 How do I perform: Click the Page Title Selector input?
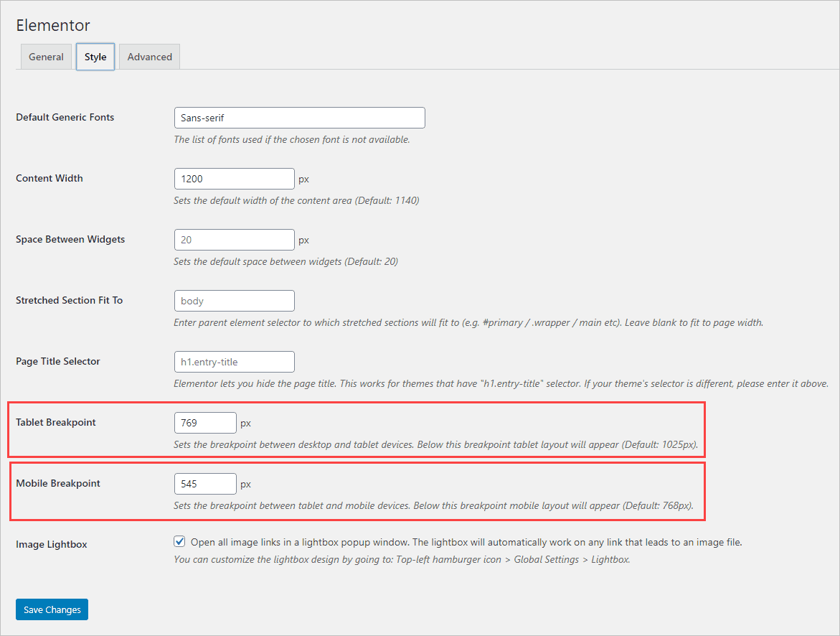coord(234,362)
